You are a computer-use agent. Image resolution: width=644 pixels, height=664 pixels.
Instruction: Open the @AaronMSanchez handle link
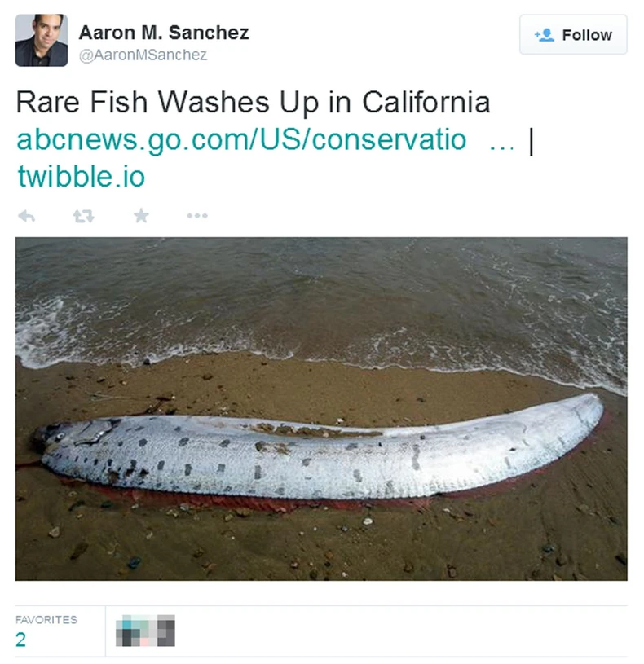(x=143, y=55)
